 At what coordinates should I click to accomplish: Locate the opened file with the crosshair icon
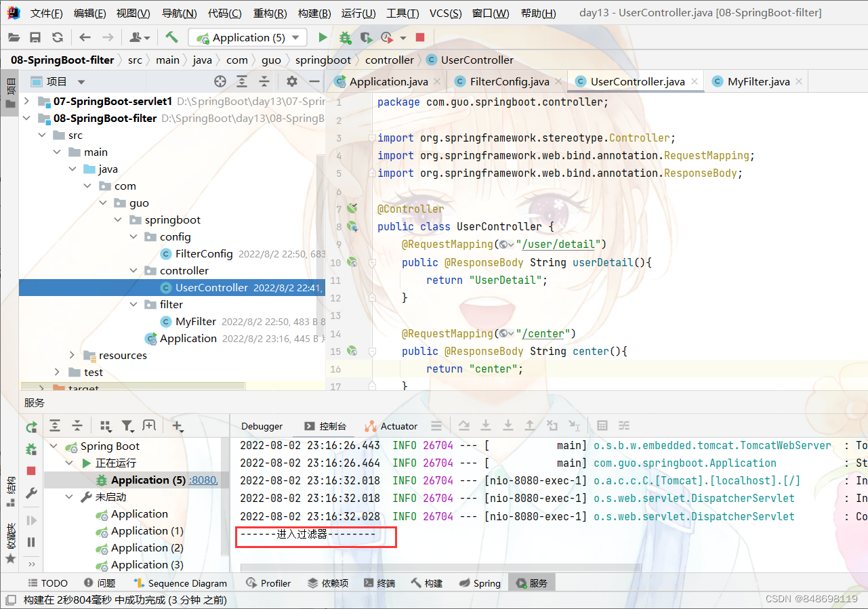tap(220, 81)
